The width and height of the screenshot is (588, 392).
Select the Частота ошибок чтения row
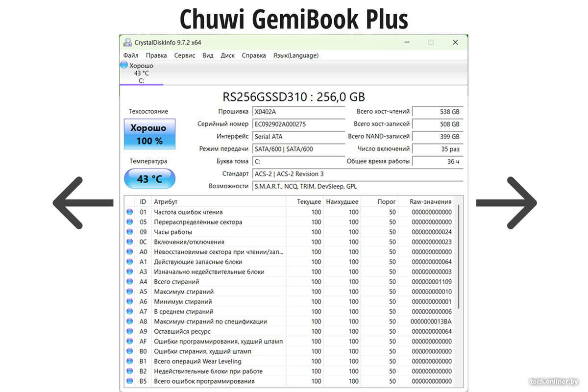[x=289, y=212]
